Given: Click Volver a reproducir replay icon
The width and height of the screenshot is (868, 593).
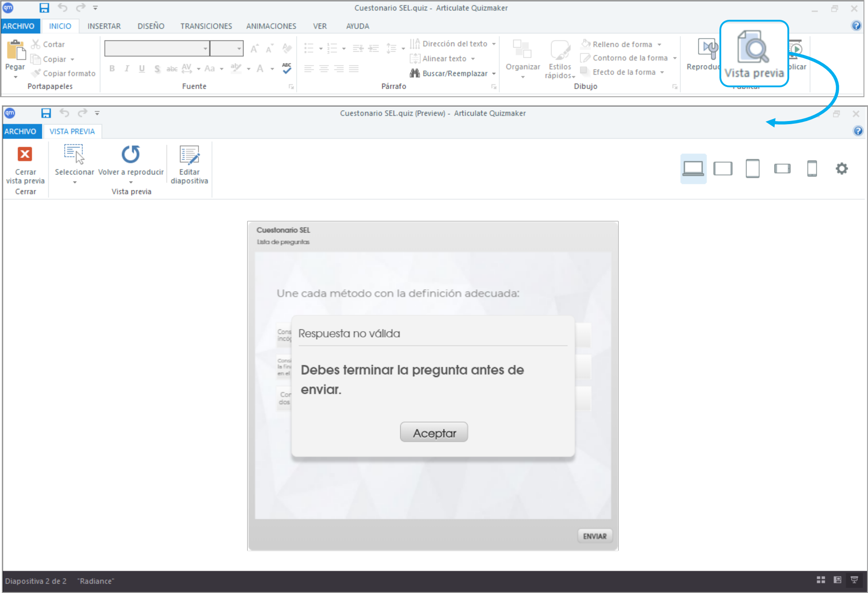Looking at the screenshot, I should 131,154.
